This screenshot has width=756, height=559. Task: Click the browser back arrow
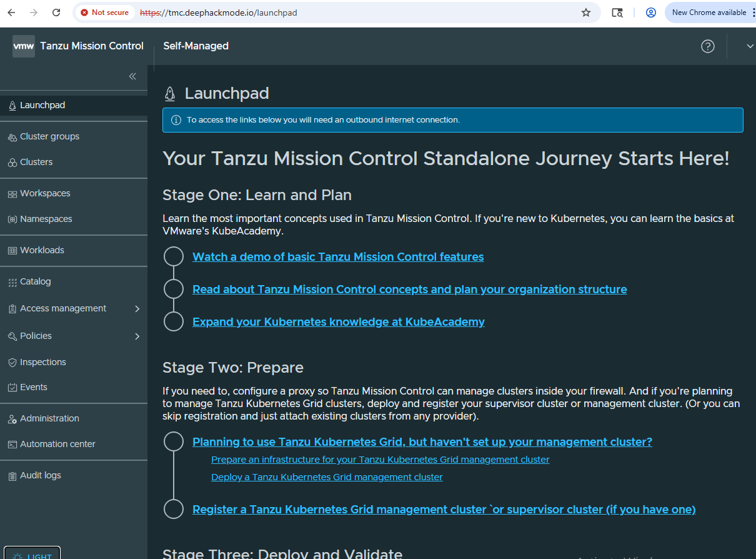tap(12, 13)
